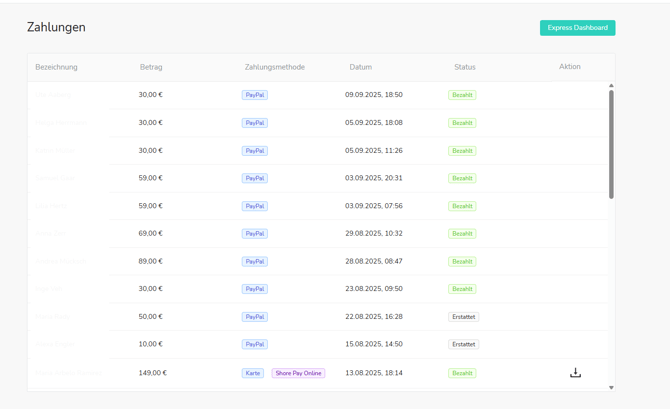The image size is (670, 409).
Task: Select the Status column header
Action: (464, 67)
